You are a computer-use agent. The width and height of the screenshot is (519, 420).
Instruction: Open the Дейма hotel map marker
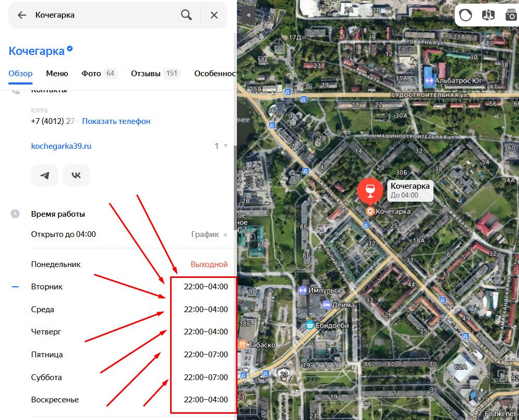[326, 305]
